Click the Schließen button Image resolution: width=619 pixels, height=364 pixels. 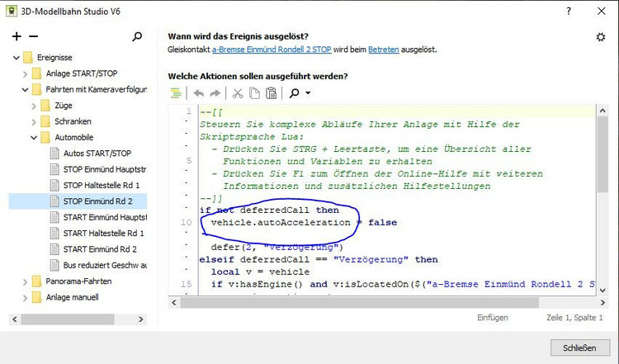(x=579, y=347)
